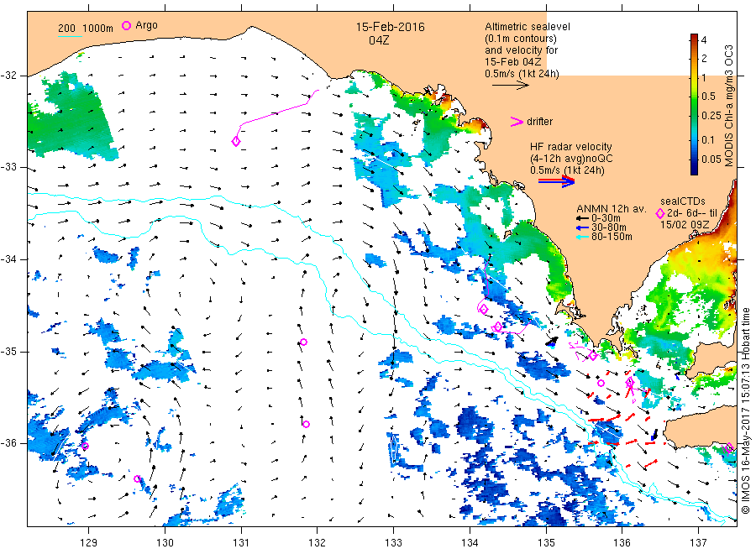
Task: Click the Argo float marker between 129E and 130E below 36S
Action: click(138, 478)
